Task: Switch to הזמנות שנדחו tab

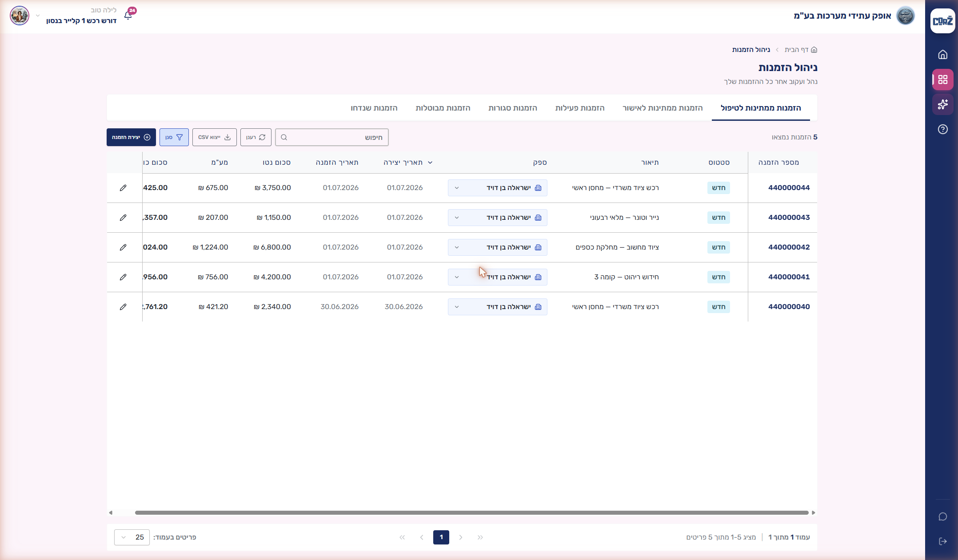Action: pyautogui.click(x=374, y=108)
